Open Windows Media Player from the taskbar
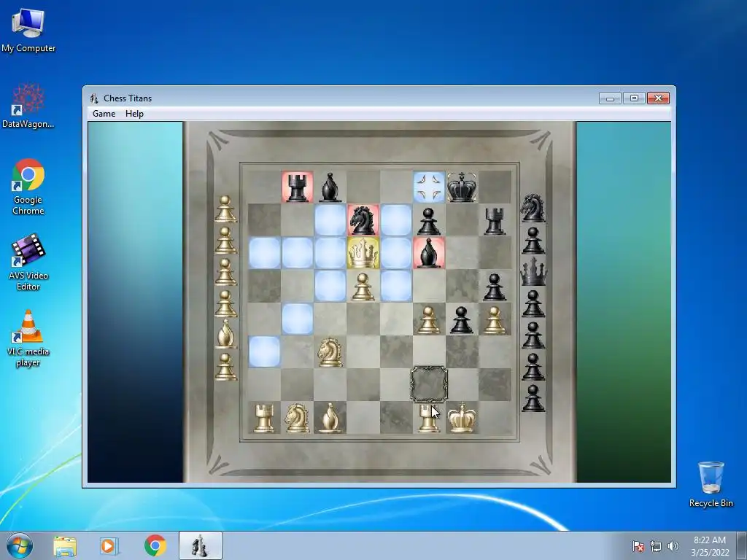This screenshot has width=747, height=560. [108, 545]
